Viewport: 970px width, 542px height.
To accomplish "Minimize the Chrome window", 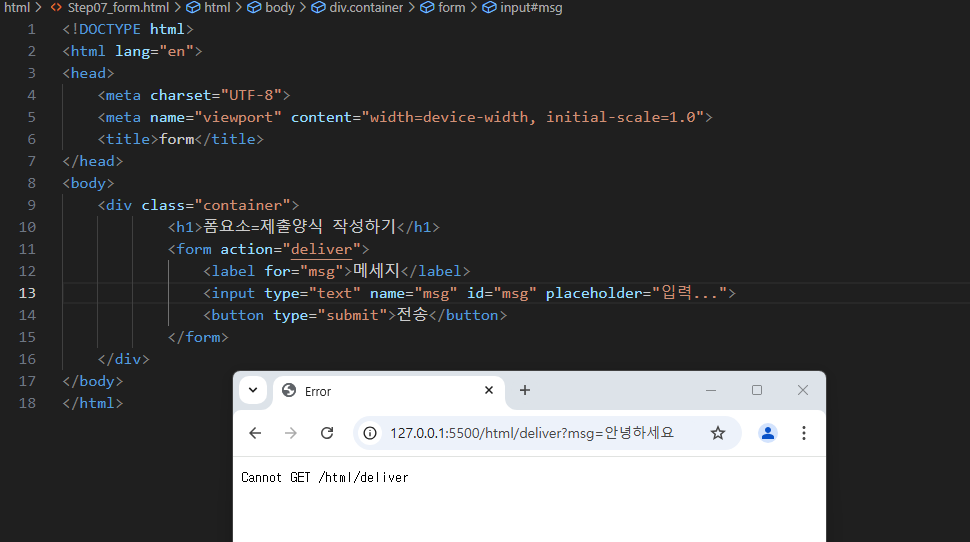I will pyautogui.click(x=711, y=390).
